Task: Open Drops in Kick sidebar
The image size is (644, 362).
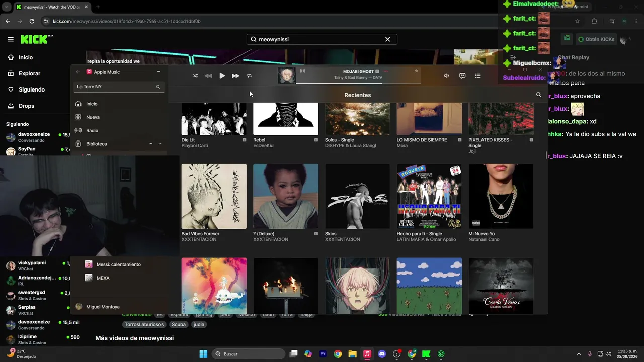Action: [x=21, y=106]
